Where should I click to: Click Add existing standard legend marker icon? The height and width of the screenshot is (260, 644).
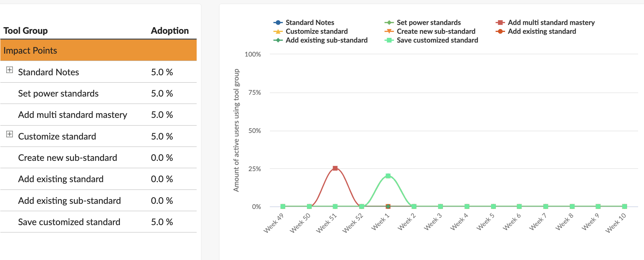[x=500, y=32]
